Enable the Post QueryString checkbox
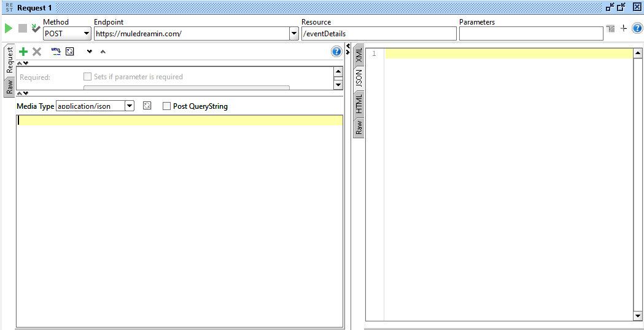The width and height of the screenshot is (644, 330). [167, 106]
